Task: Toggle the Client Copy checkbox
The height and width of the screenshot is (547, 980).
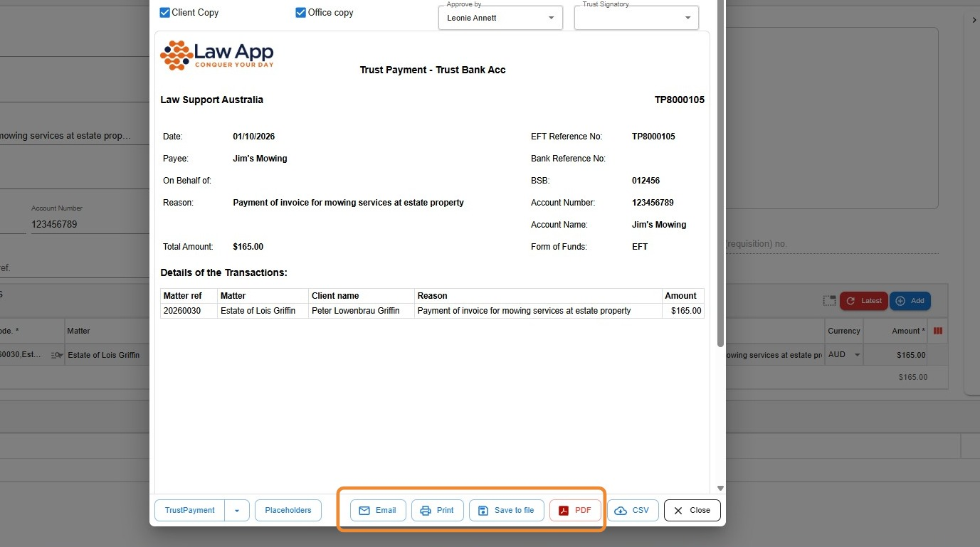Action: [165, 13]
